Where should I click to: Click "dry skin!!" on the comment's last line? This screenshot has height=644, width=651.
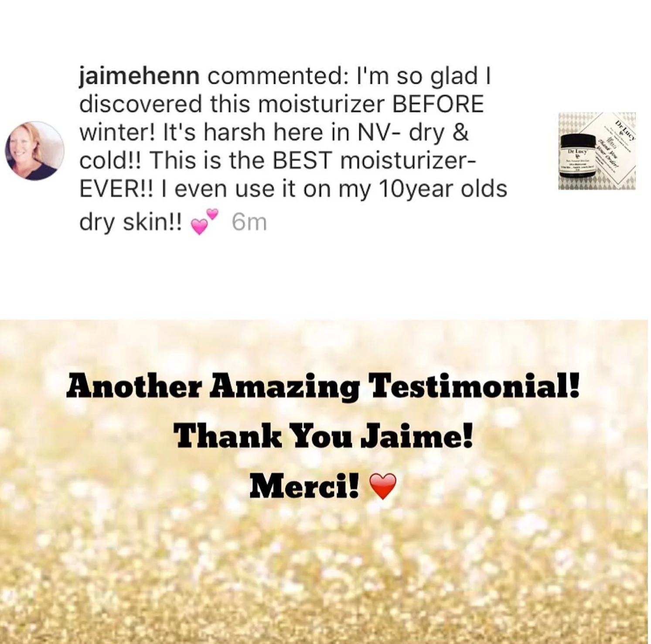(x=132, y=223)
